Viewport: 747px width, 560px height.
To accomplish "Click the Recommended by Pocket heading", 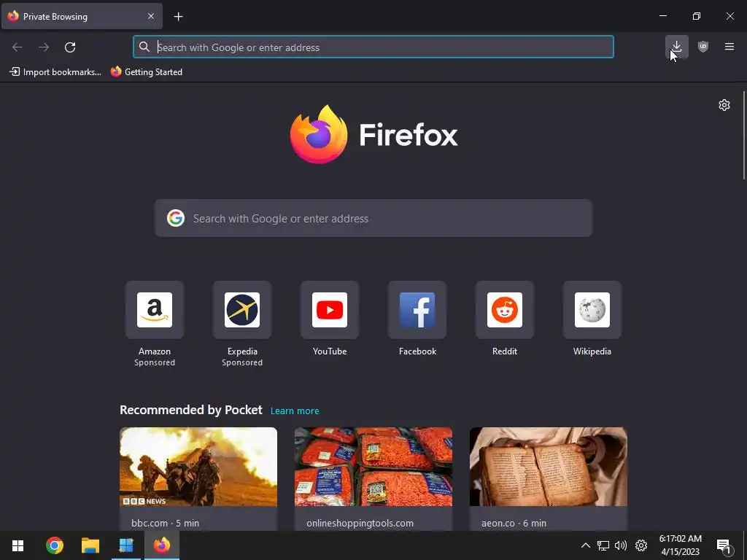I will click(191, 410).
